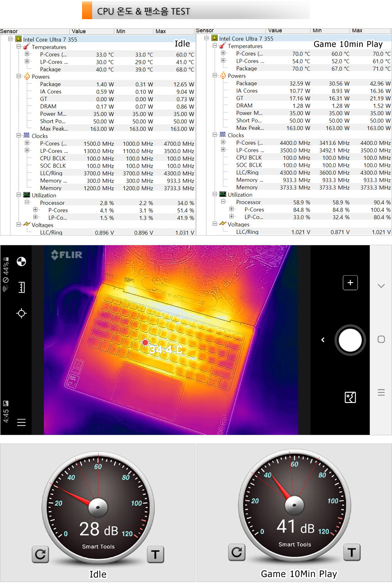Collapse Intel Core Ultra 7 355 Idle tree
The width and height of the screenshot is (392, 583).
(10, 40)
